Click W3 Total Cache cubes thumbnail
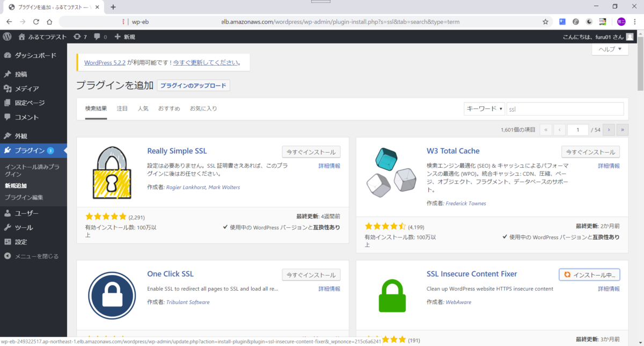The height and width of the screenshot is (346, 644). click(392, 172)
